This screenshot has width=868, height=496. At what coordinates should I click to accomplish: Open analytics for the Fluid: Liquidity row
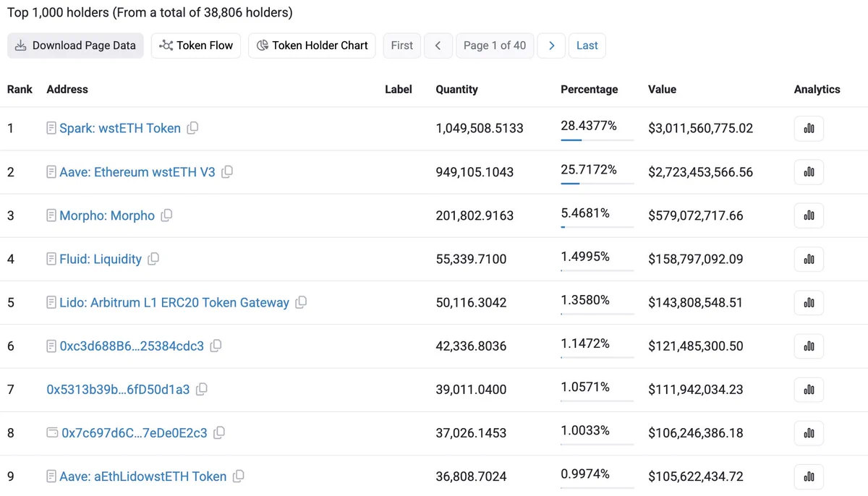coord(809,259)
